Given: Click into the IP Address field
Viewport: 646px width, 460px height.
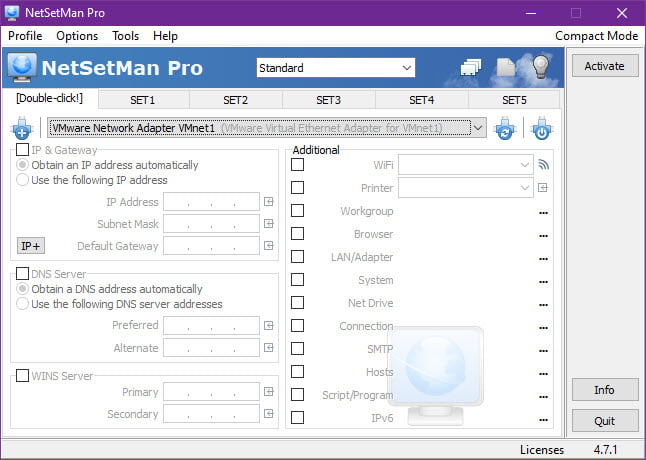Looking at the screenshot, I should click(x=211, y=202).
